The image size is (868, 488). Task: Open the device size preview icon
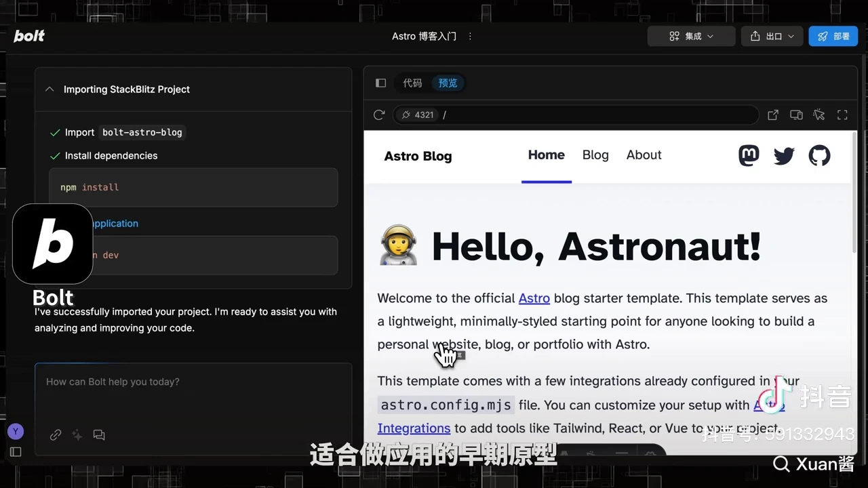tap(796, 115)
